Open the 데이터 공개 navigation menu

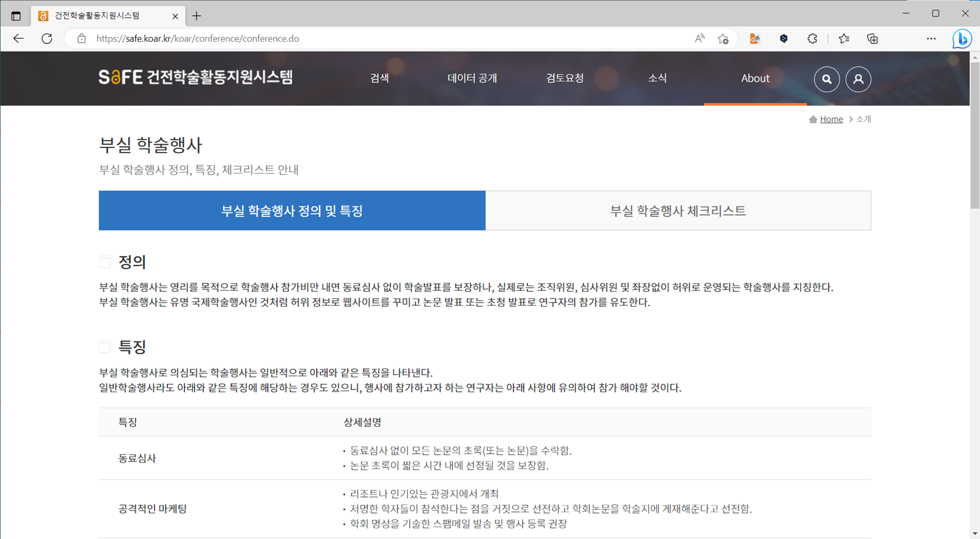click(472, 78)
